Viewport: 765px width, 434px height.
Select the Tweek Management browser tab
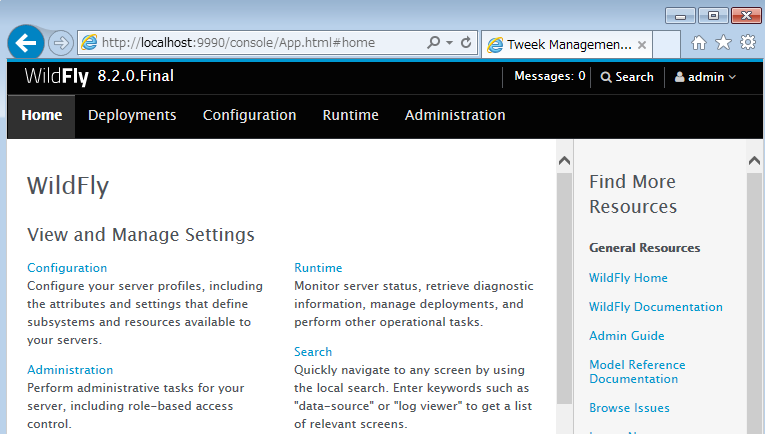tap(567, 45)
